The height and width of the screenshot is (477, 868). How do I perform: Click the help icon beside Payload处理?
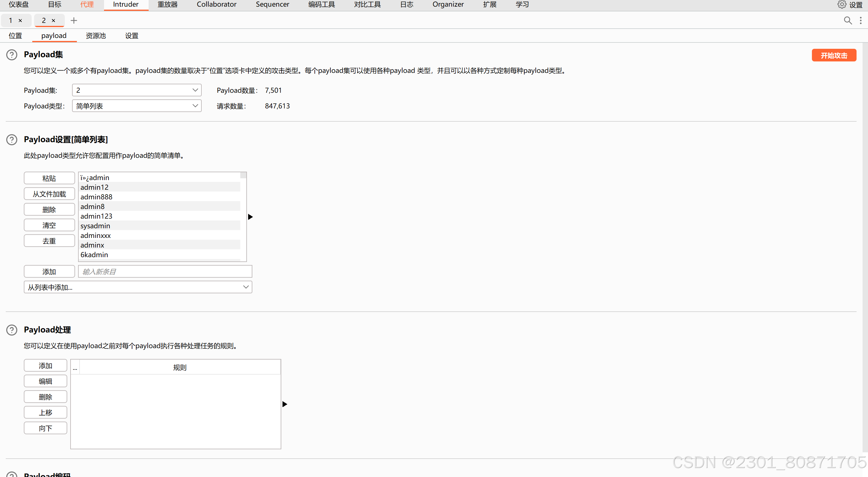[x=12, y=330]
